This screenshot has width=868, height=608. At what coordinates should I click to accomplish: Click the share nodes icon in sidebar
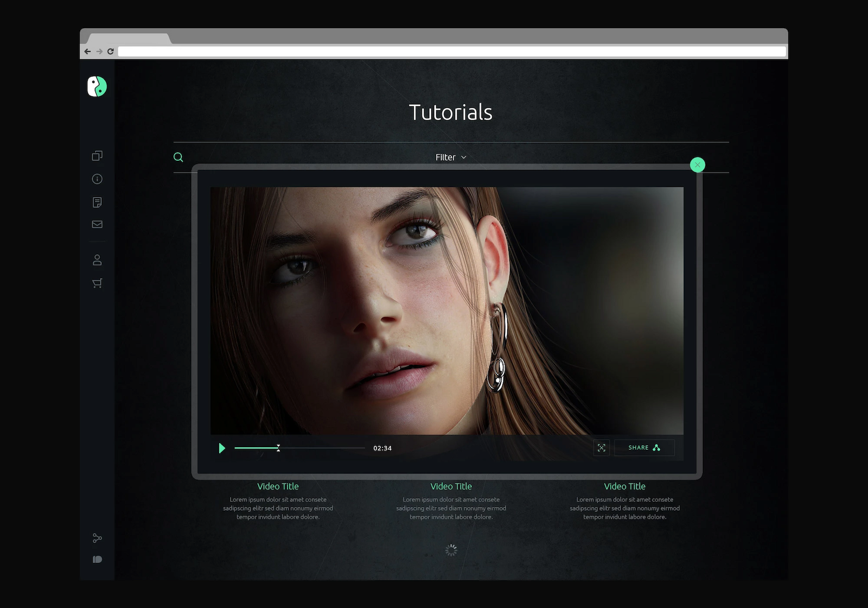coord(97,538)
